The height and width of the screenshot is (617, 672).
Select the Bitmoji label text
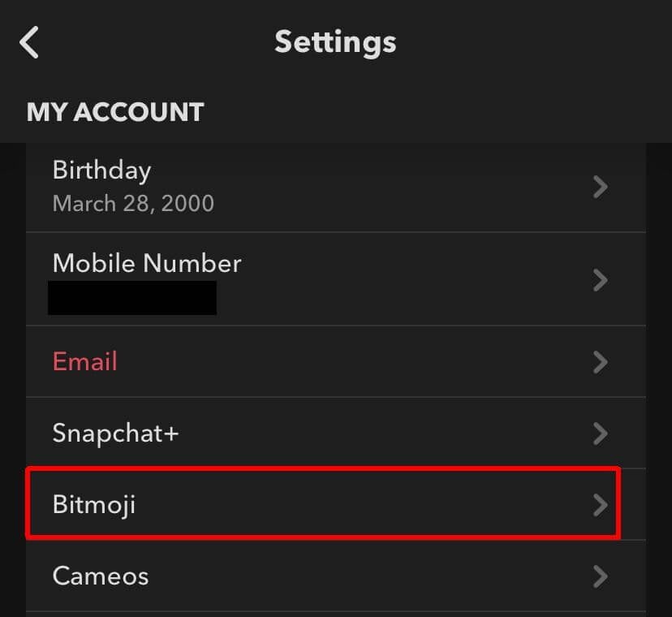pos(94,505)
